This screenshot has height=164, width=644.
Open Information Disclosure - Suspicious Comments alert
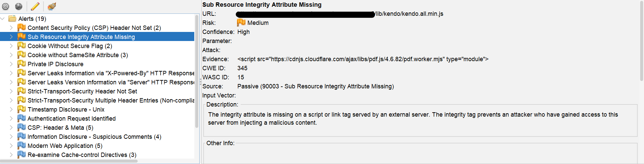94,137
